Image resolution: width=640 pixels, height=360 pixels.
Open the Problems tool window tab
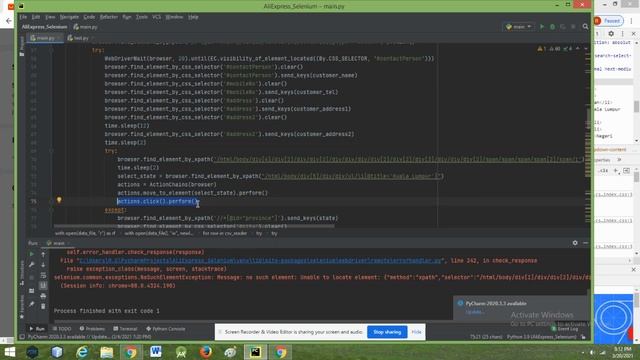click(x=92, y=329)
